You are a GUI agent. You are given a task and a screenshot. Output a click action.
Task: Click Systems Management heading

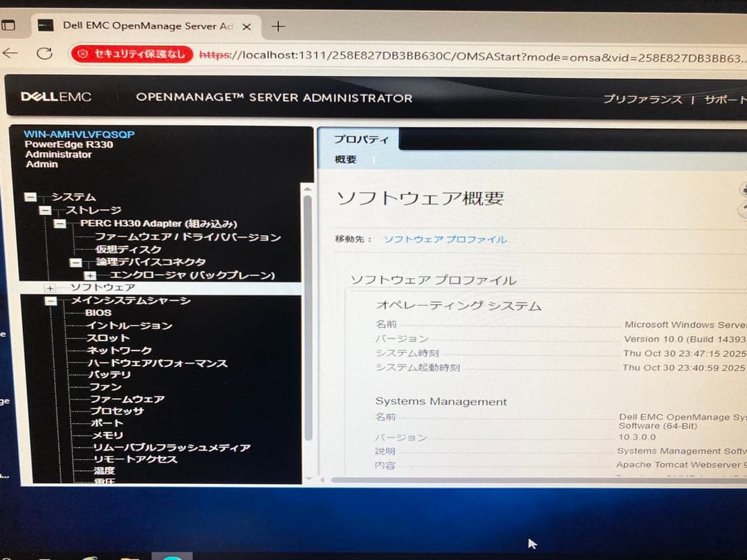(441, 402)
